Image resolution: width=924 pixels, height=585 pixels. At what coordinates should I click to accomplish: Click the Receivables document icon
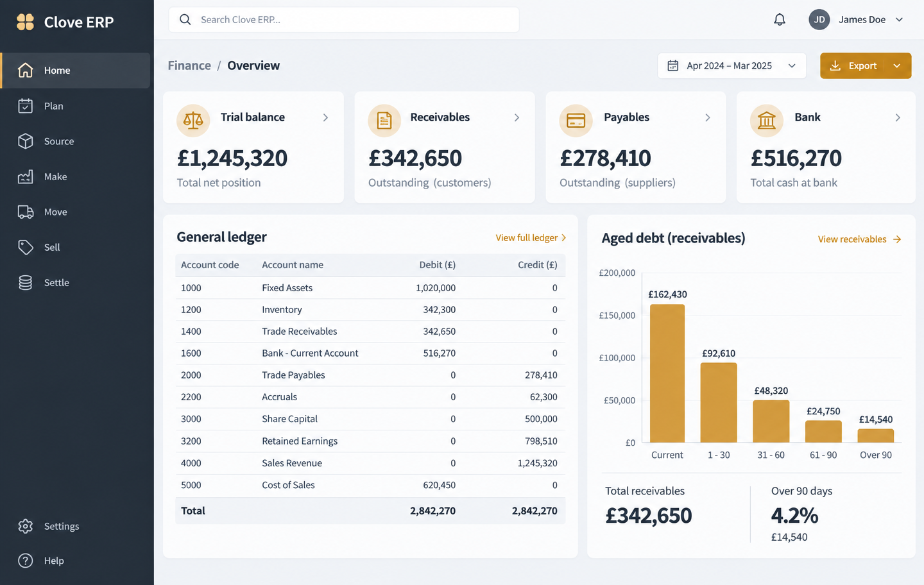click(384, 120)
